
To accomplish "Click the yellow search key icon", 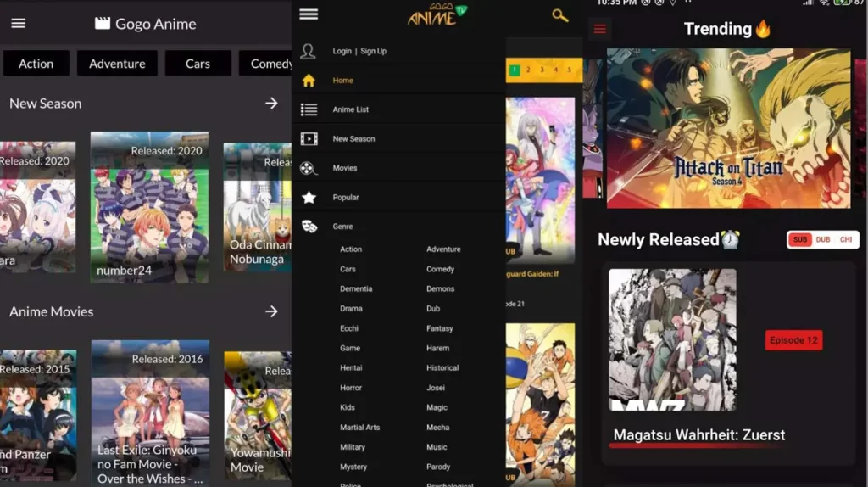I will tap(559, 15).
